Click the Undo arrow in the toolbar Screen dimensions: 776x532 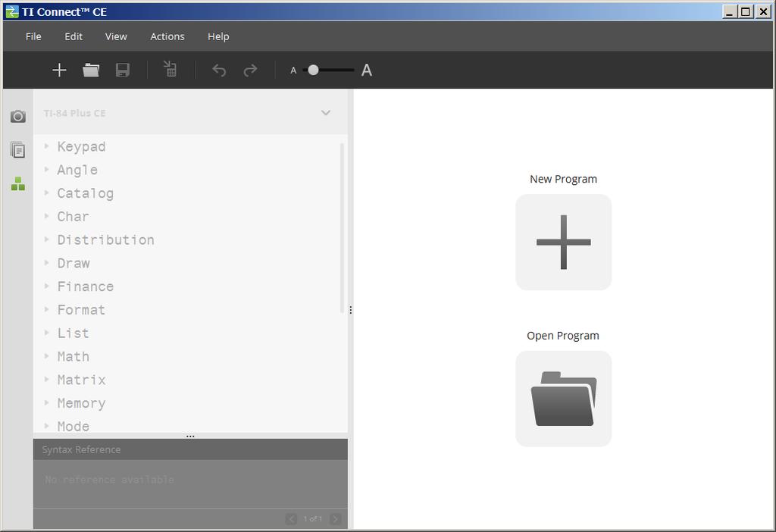tap(219, 70)
